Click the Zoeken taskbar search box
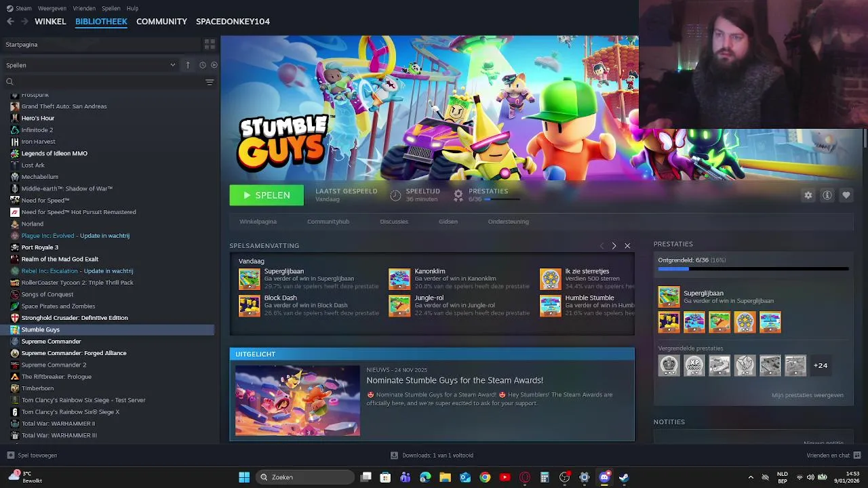 [306, 477]
